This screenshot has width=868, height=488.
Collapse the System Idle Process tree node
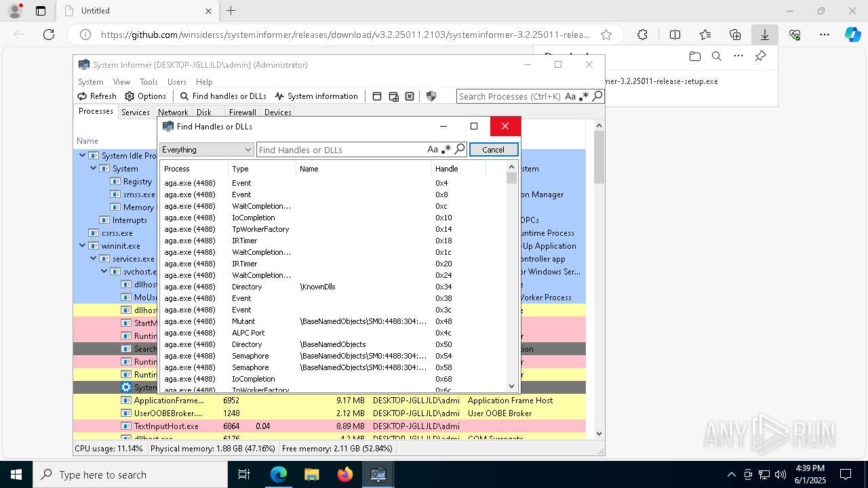[x=83, y=155]
